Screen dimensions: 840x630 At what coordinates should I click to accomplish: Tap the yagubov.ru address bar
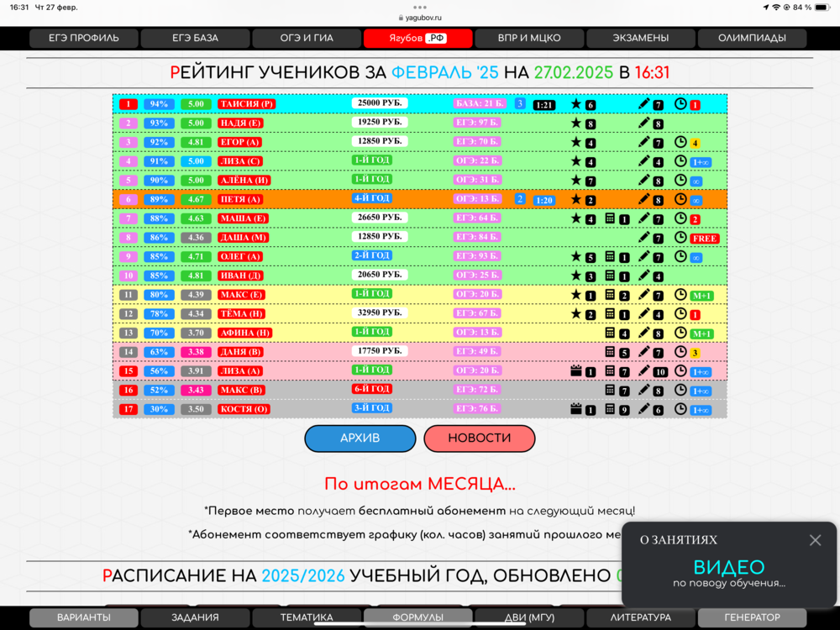(x=420, y=17)
